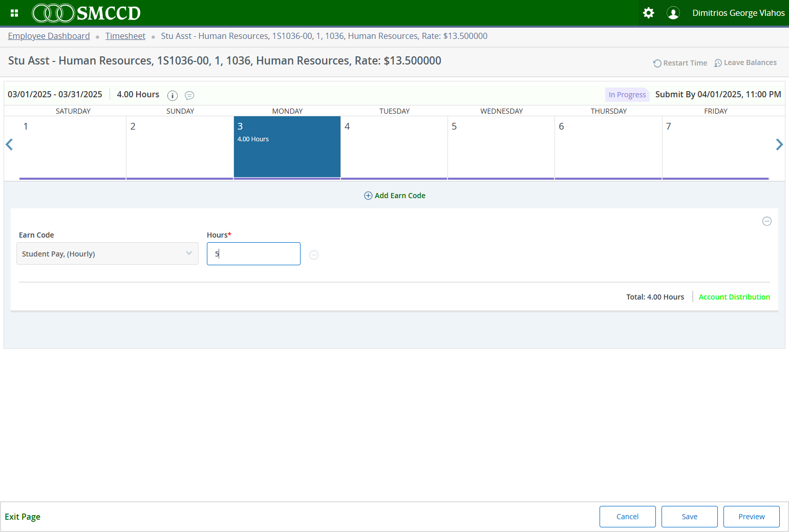Go to previous week with left arrow
789x532 pixels.
pyautogui.click(x=9, y=145)
